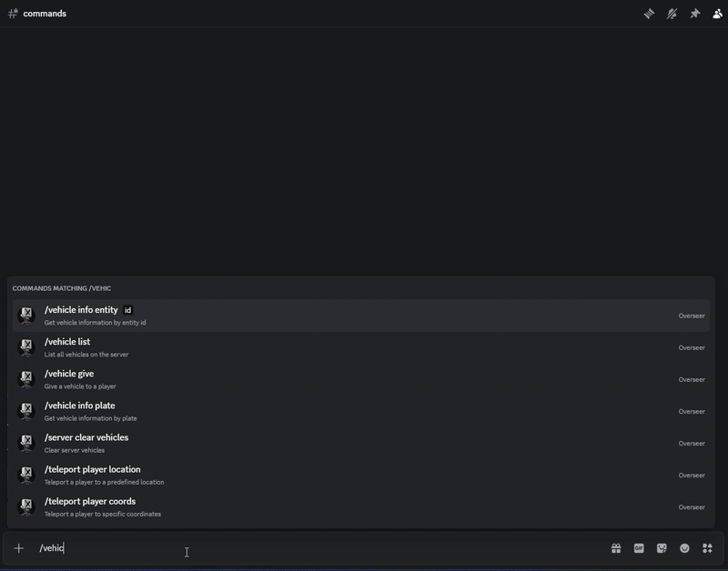
Task: Select the /vehicle list command
Action: 67,342
